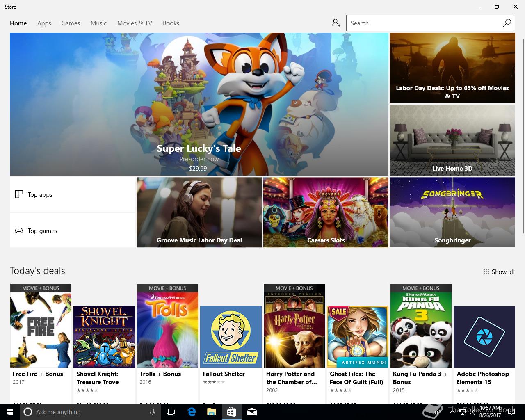525x420 pixels.
Task: Open Task View in taskbar
Action: click(x=171, y=412)
